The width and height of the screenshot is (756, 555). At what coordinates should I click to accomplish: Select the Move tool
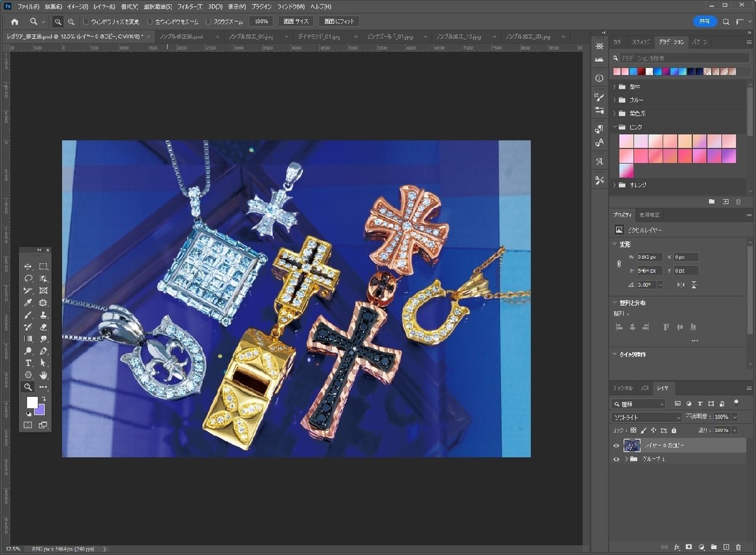pyautogui.click(x=28, y=266)
